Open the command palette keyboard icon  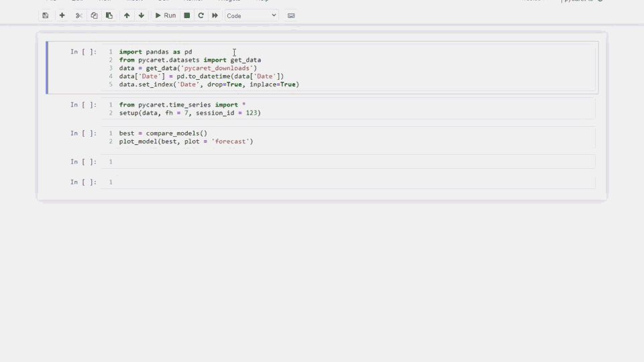(x=291, y=15)
